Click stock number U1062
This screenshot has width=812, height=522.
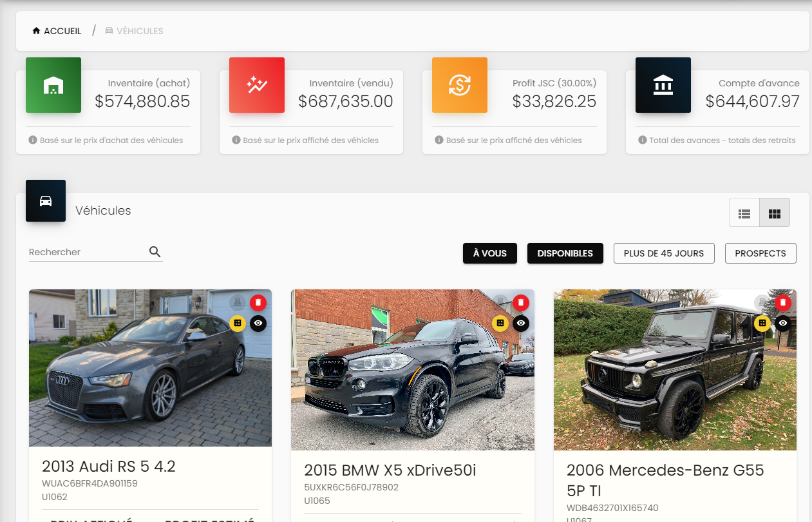point(55,497)
